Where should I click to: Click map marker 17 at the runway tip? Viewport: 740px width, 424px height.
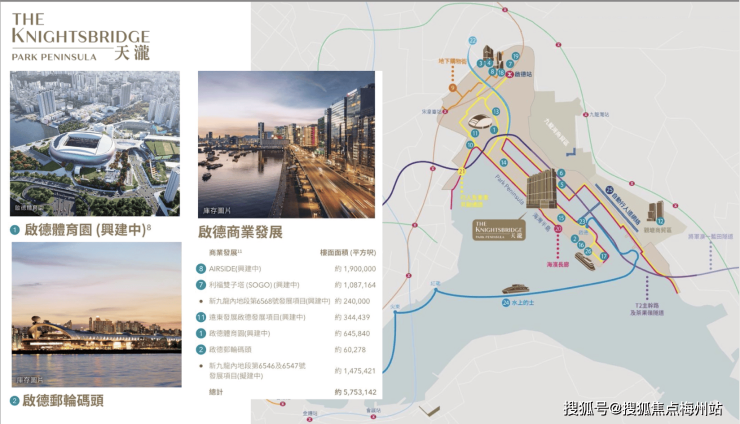[x=604, y=256]
